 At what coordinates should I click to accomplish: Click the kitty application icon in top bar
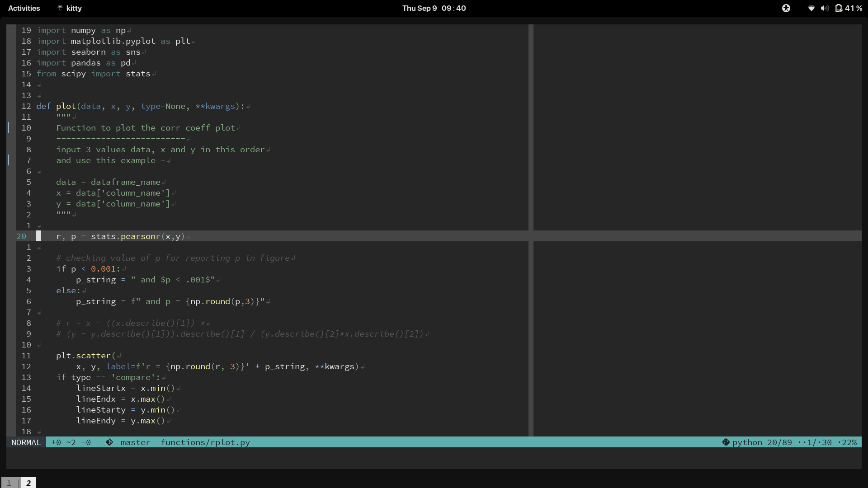pos(60,8)
